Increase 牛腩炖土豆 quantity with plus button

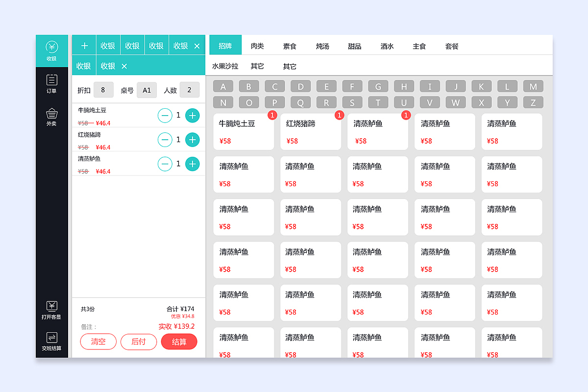click(x=192, y=115)
